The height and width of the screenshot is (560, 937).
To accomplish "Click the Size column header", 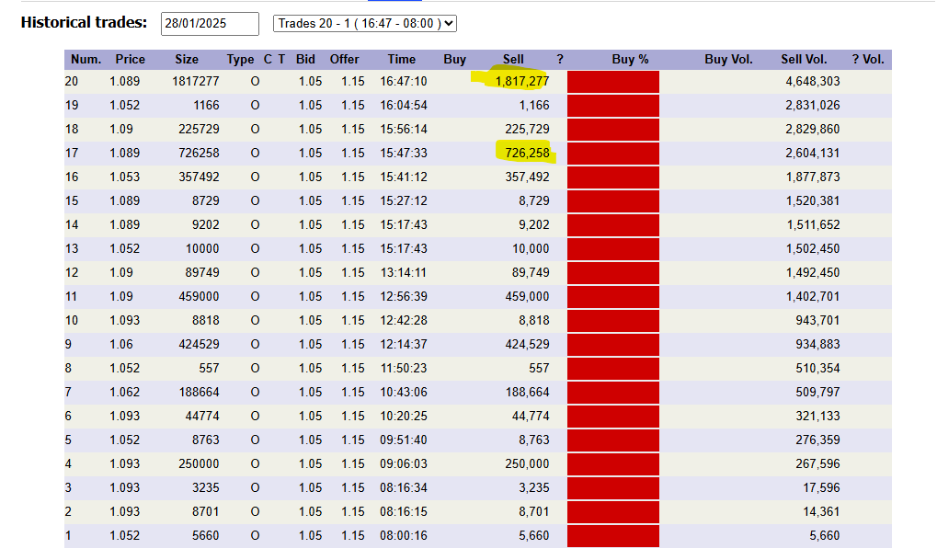I will point(187,59).
